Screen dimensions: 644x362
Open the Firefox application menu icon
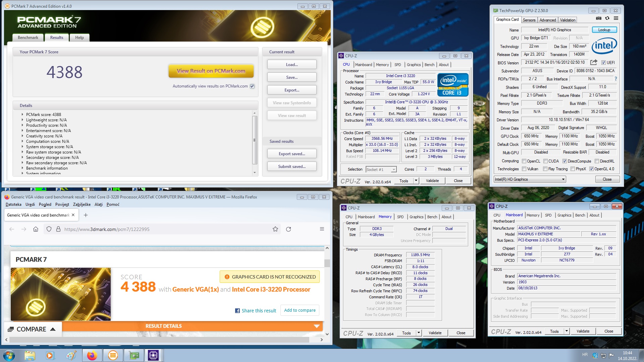[322, 229]
